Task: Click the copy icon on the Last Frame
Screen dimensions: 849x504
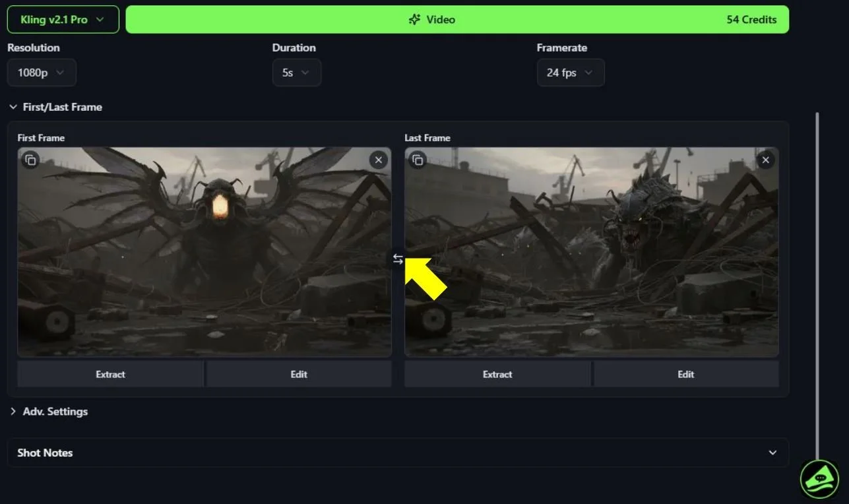Action: pyautogui.click(x=417, y=160)
